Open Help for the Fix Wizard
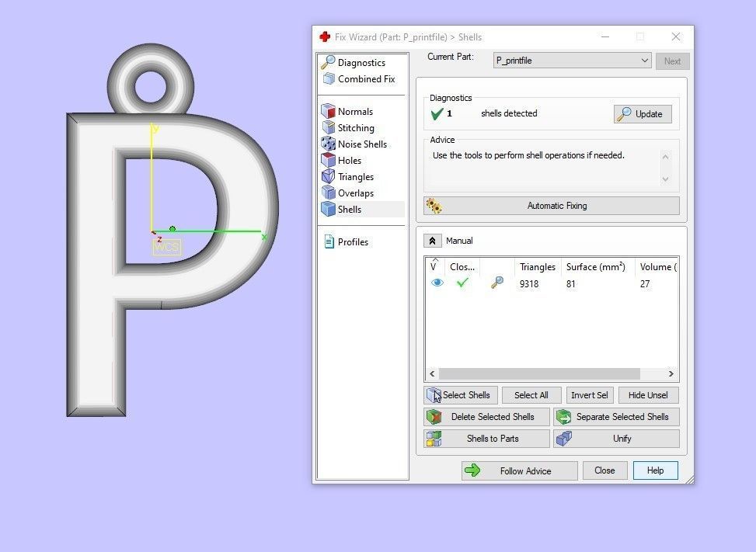Screen dimensions: 756x552 tap(655, 470)
